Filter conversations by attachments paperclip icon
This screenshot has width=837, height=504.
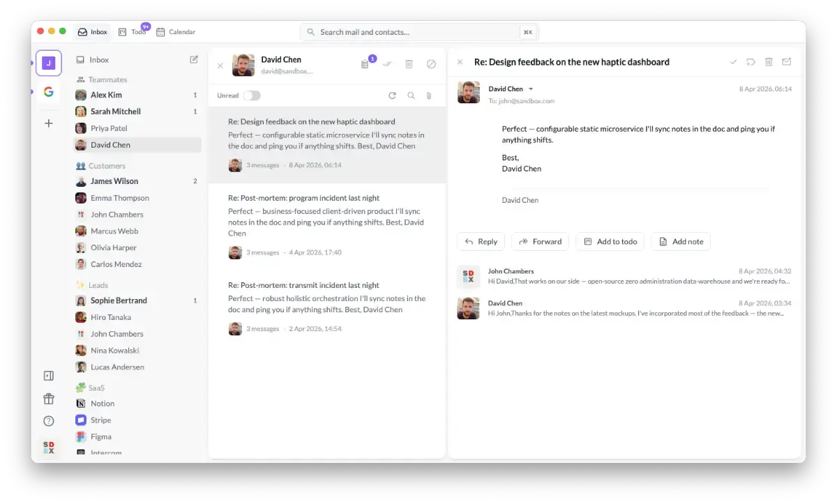tap(429, 96)
